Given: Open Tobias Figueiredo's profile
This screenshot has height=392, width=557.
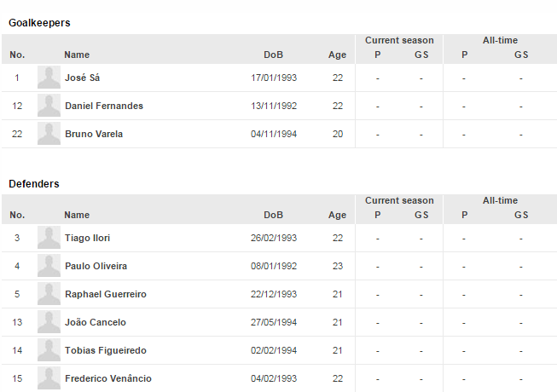Looking at the screenshot, I should (107, 350).
